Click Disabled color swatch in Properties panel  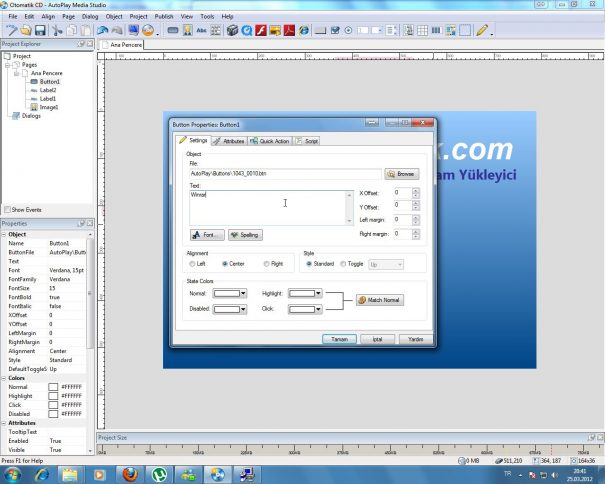click(53, 414)
